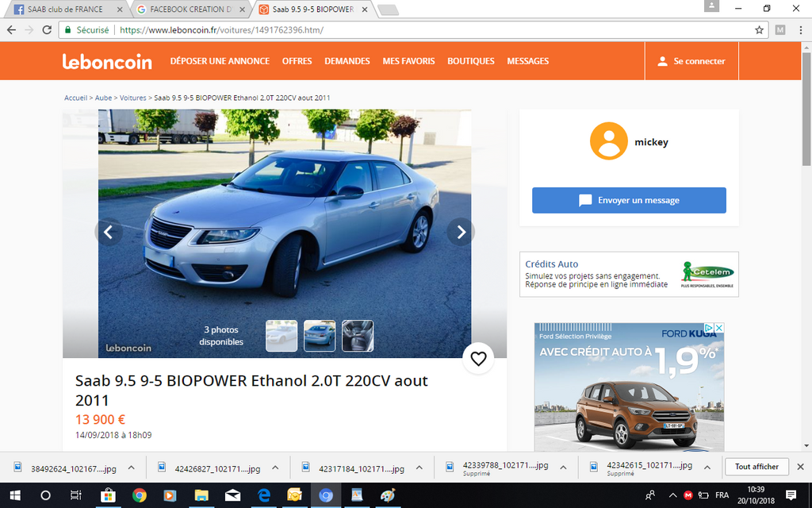
Task: Expand options for 42426827_102171....jpg download
Action: (275, 468)
